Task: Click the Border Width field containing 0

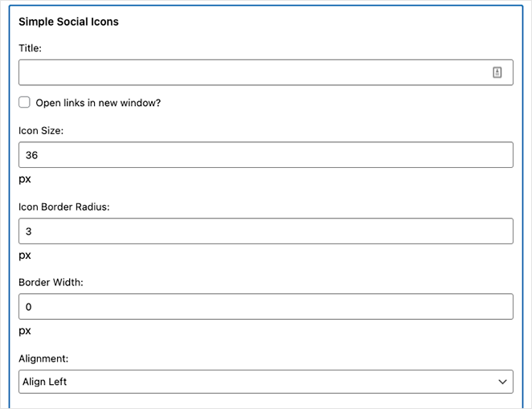Action: coord(266,307)
